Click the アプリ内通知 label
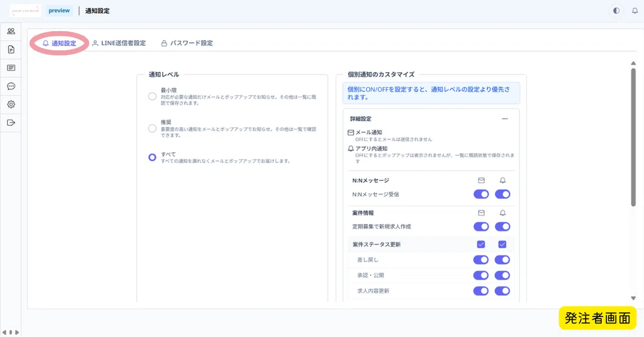This screenshot has width=644, height=337. point(371,148)
